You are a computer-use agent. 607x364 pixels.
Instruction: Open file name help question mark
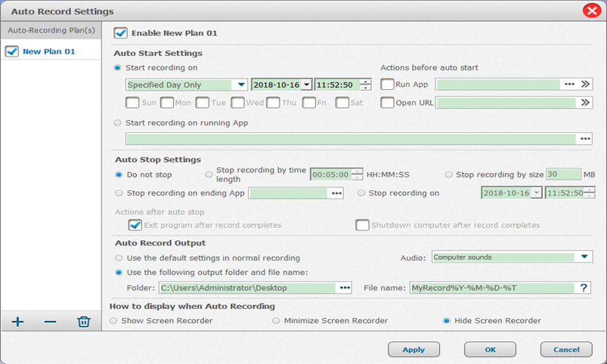coord(583,288)
